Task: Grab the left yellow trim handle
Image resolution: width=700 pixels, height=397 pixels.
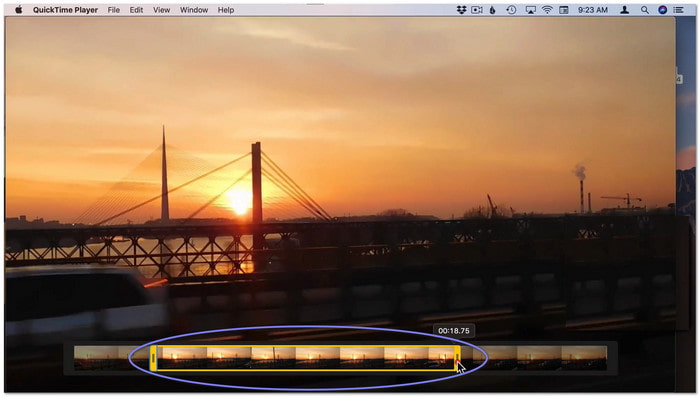Action: tap(153, 358)
